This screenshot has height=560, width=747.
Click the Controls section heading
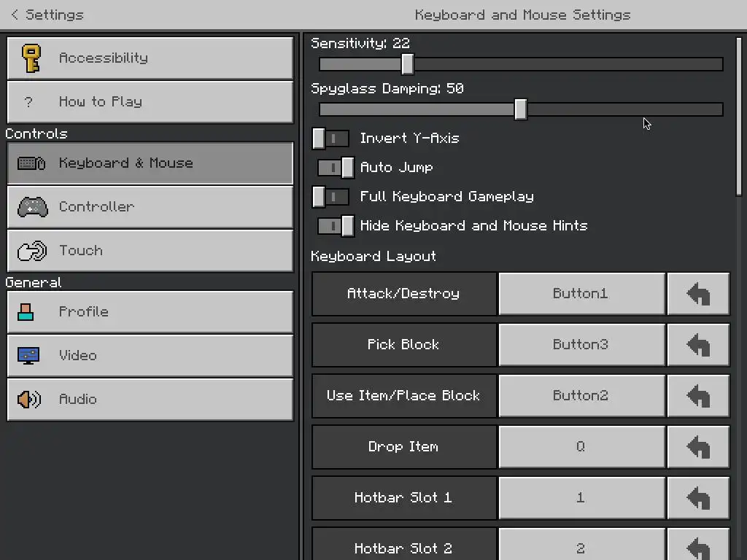click(x=36, y=134)
